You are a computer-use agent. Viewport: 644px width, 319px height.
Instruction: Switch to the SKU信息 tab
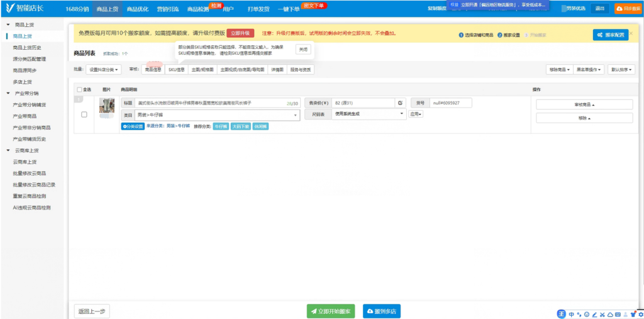pyautogui.click(x=176, y=69)
